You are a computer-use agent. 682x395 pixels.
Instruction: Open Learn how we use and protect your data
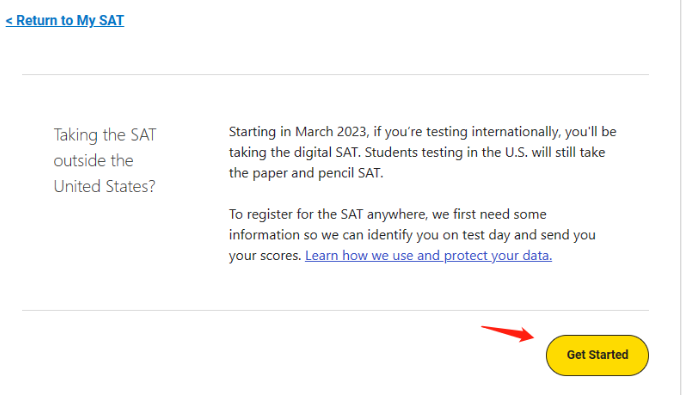coord(428,255)
